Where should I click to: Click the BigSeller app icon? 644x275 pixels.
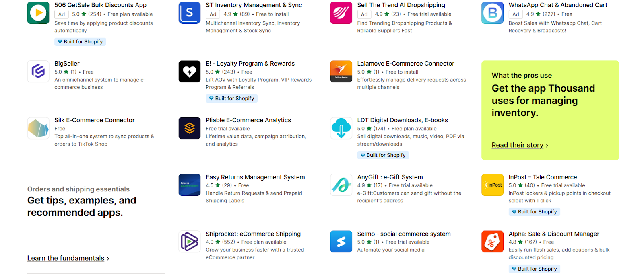38,72
